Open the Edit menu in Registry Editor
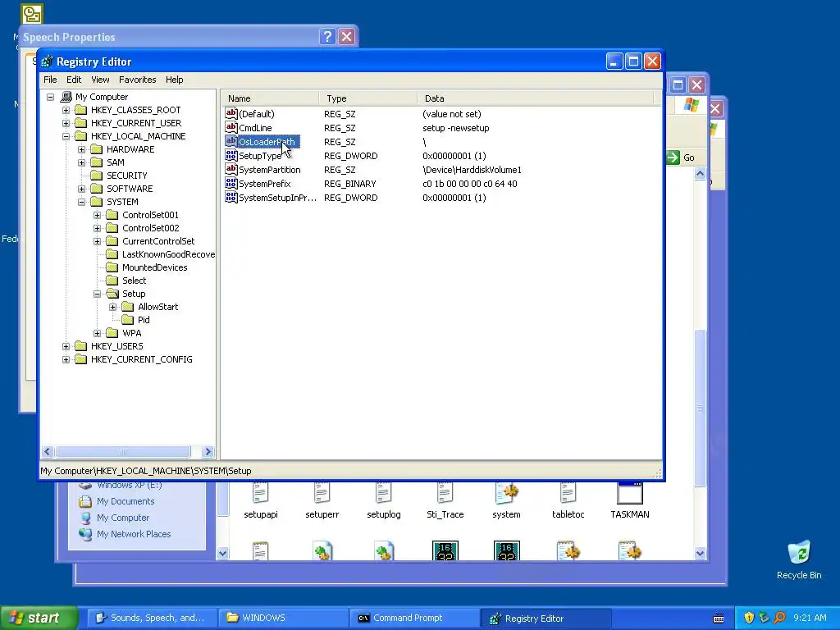 tap(74, 80)
